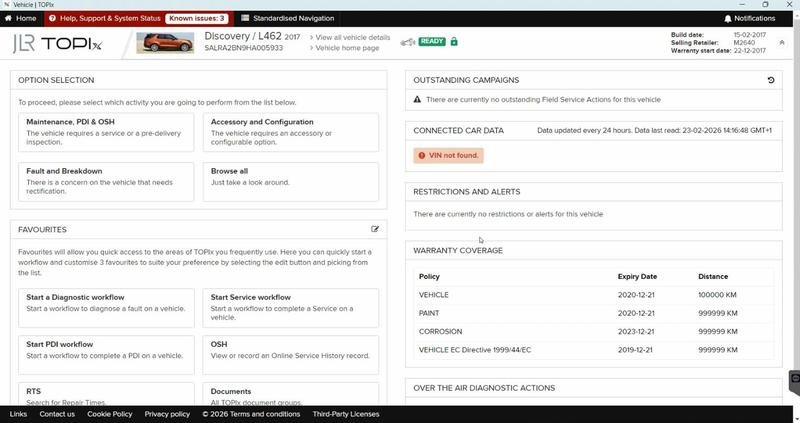Click the JLR TOPIx logo
Screen dimensions: 800x423
[x=57, y=43]
